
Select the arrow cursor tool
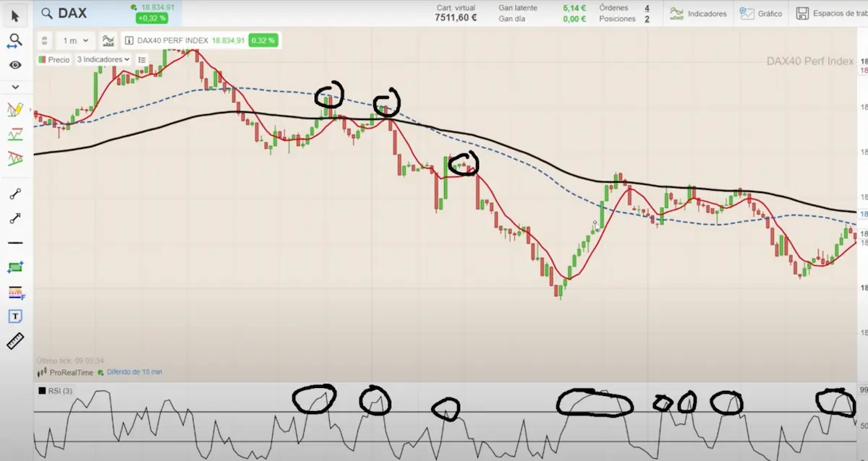tap(15, 14)
